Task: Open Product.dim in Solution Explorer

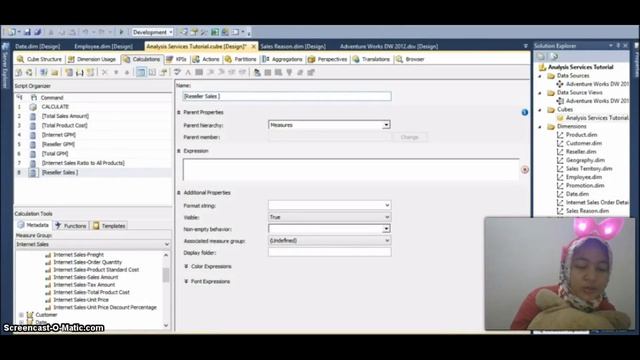Action: tap(581, 135)
